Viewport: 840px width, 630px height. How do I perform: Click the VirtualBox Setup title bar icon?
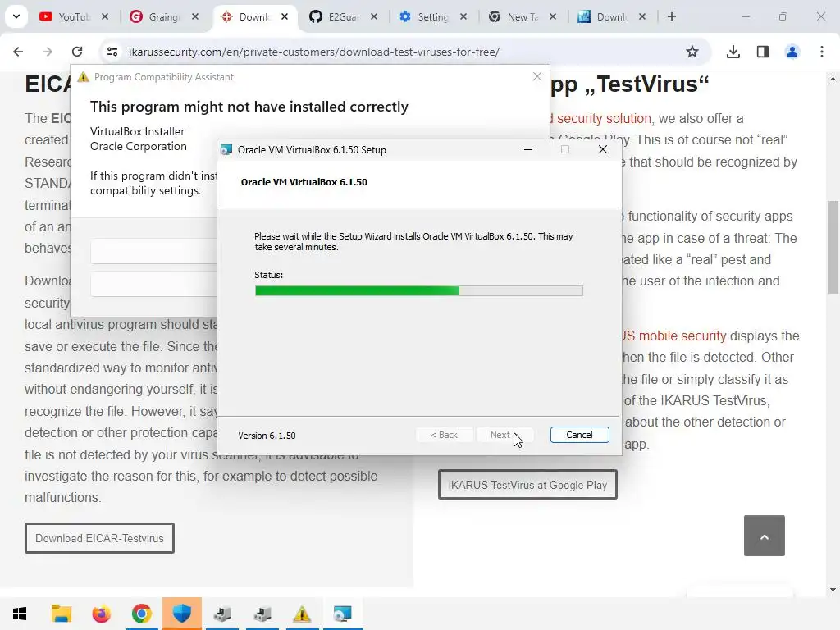[x=226, y=149]
